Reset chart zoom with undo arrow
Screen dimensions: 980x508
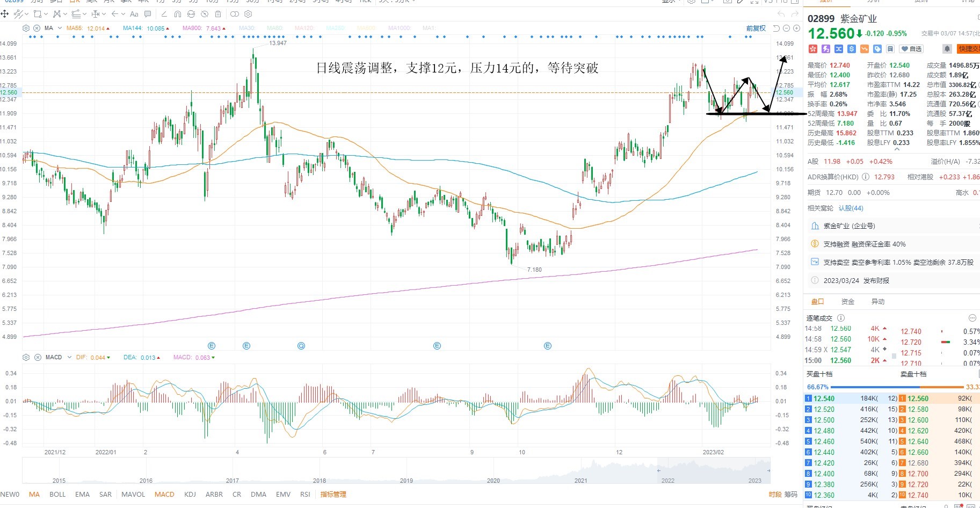tap(776, 28)
